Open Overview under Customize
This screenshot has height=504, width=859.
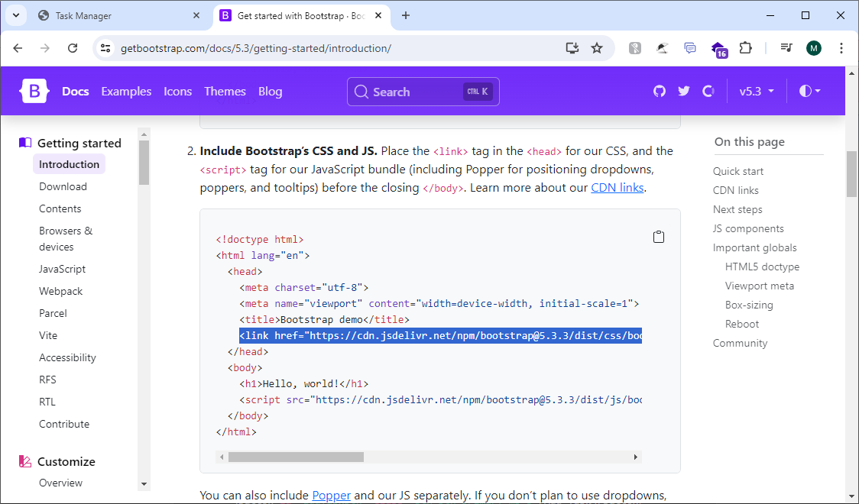[61, 483]
